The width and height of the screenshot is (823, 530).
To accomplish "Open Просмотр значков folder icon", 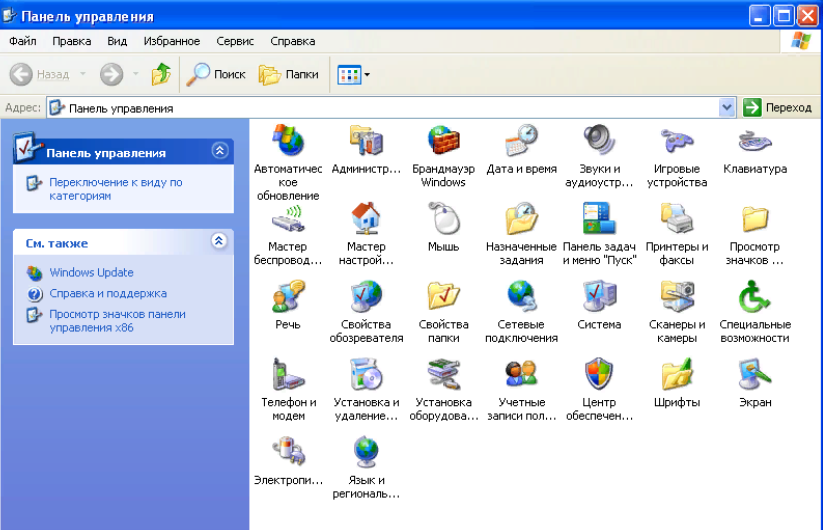I will tap(755, 218).
